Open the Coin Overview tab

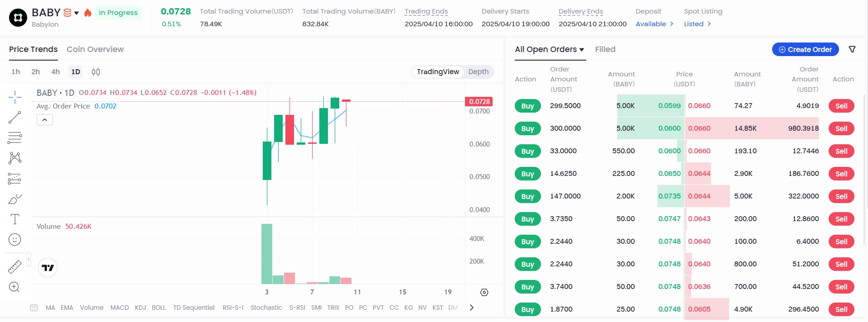pos(95,49)
